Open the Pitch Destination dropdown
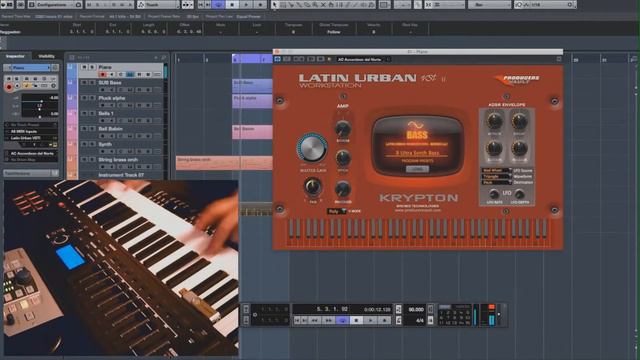The image size is (640, 360). coord(496,182)
